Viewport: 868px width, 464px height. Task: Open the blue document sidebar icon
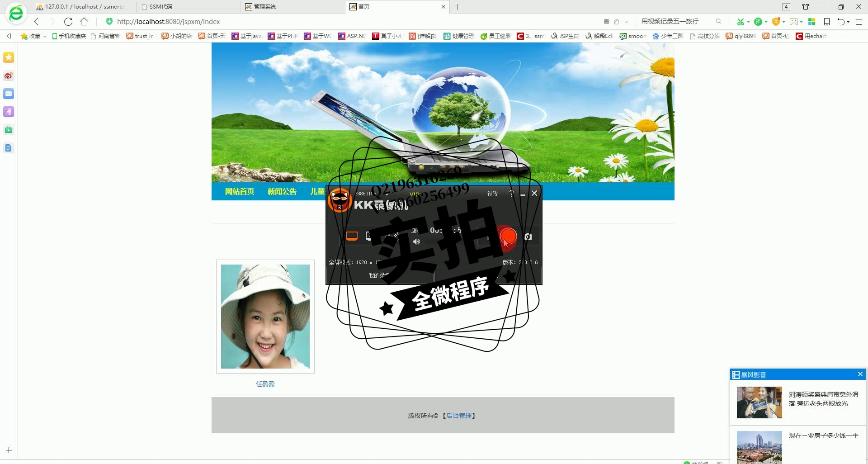tap(9, 148)
